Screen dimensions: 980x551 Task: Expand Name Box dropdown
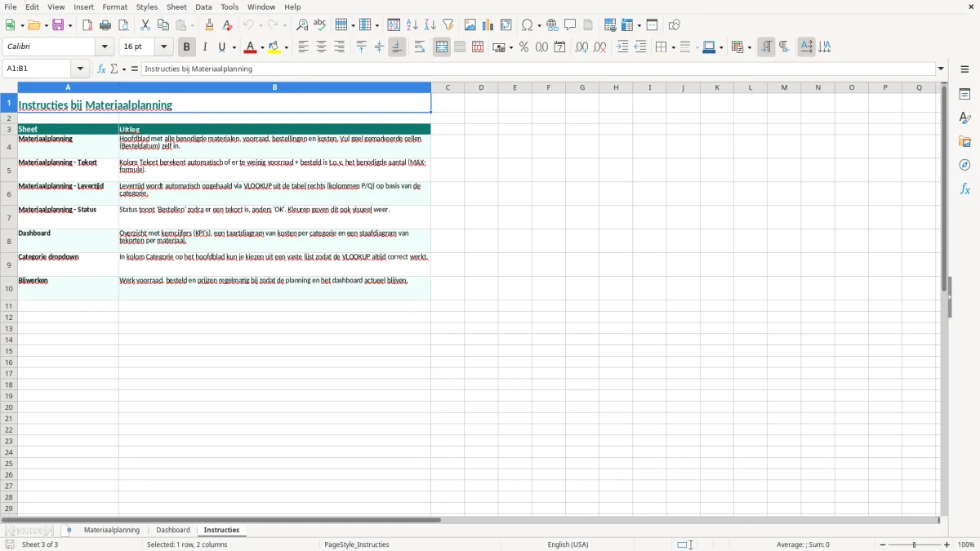click(x=80, y=69)
